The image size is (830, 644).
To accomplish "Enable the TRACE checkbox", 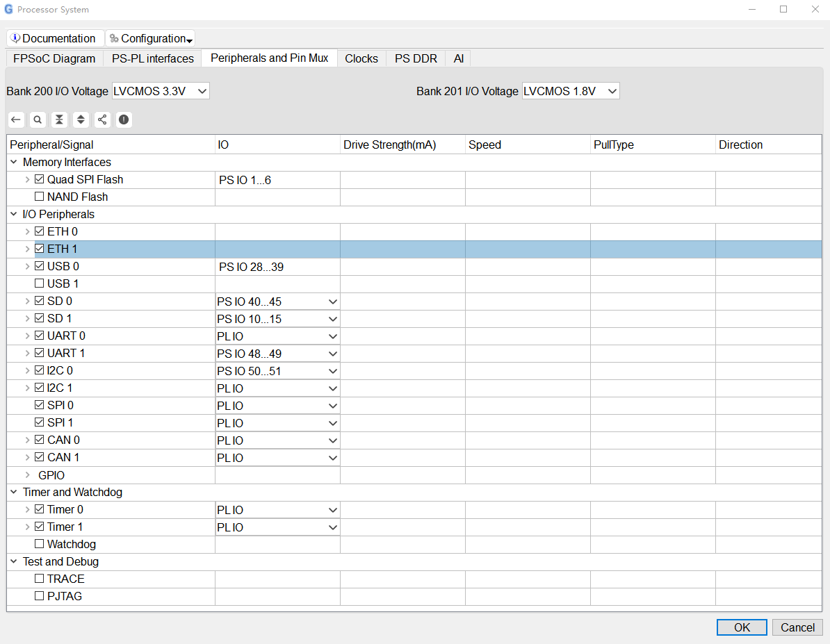I will (39, 579).
